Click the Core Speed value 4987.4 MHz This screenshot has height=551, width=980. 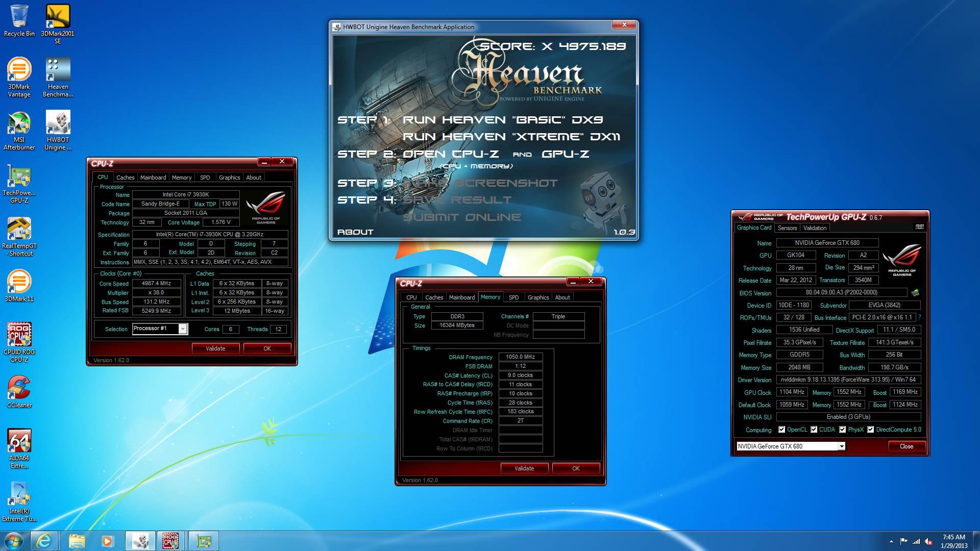pyautogui.click(x=156, y=284)
